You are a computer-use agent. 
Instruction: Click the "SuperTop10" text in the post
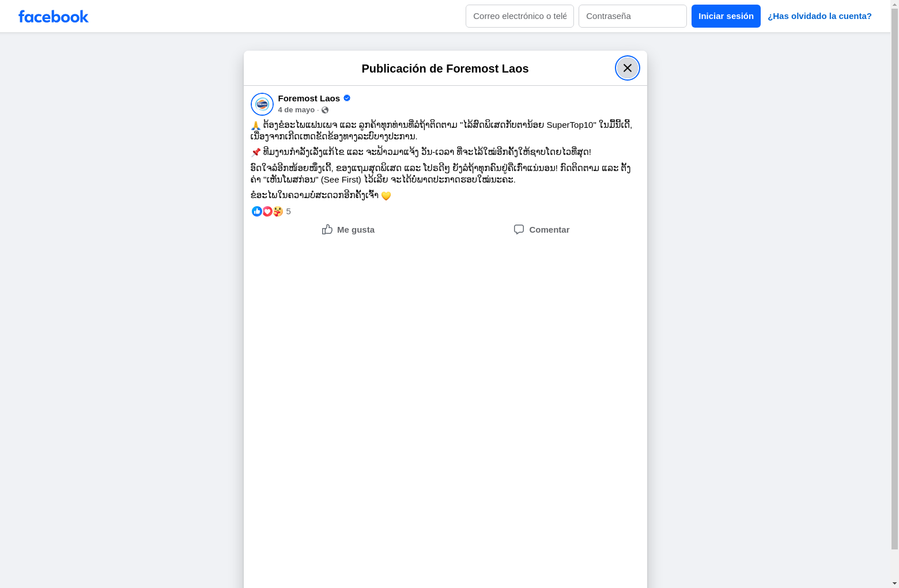[x=571, y=125]
